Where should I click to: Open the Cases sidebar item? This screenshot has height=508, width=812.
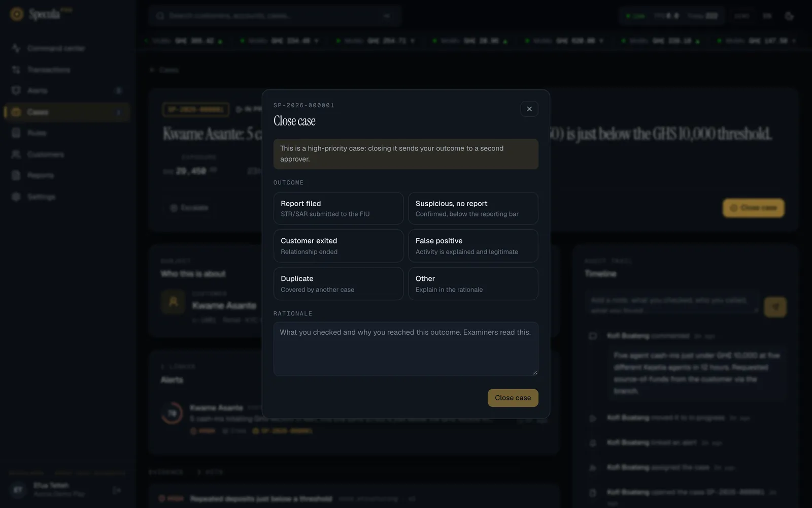pos(67,112)
